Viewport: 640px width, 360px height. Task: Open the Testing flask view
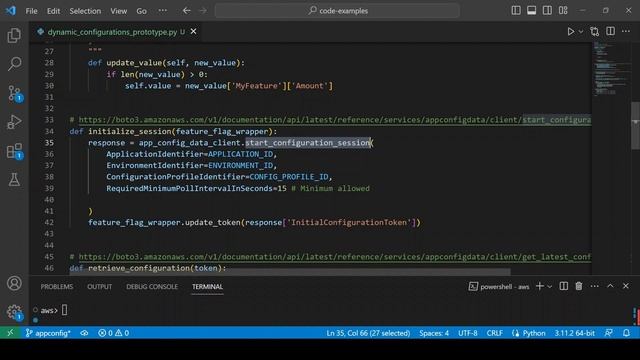14,180
